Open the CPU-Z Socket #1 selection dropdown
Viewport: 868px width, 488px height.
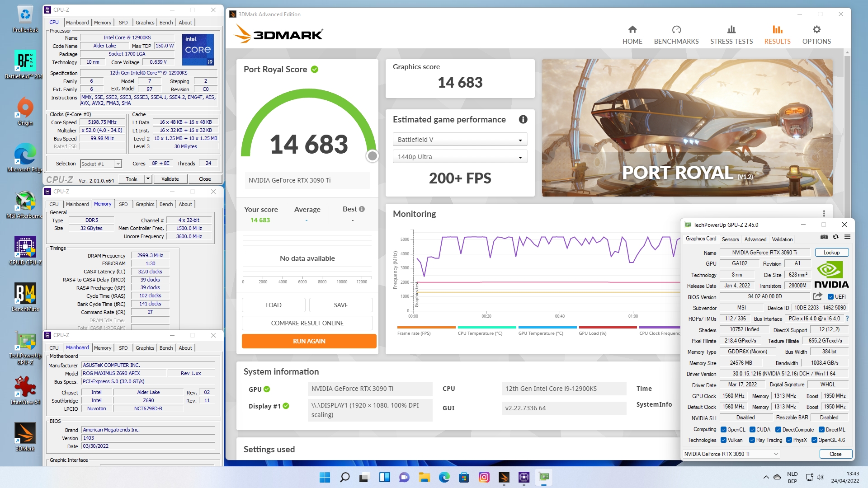[x=101, y=164]
